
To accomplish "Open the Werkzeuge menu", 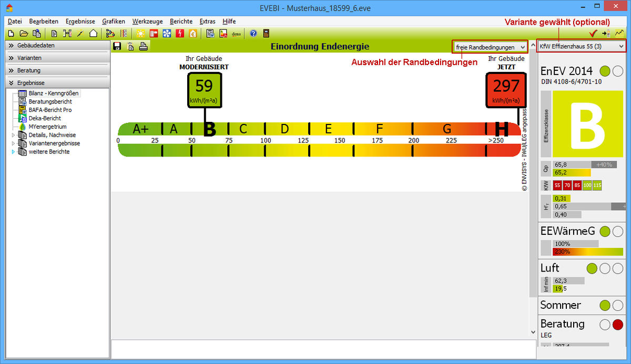I will pyautogui.click(x=148, y=22).
